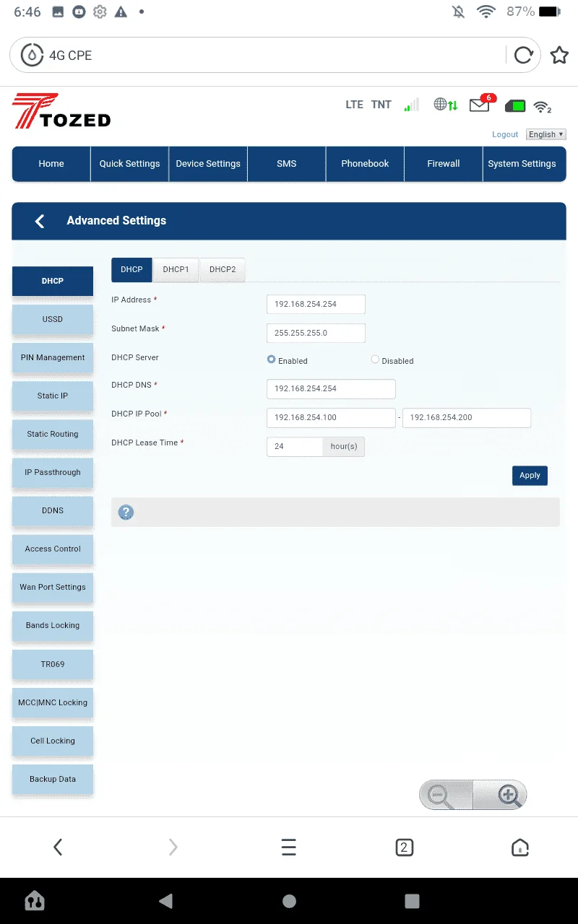Tap browser home icon
The width and height of the screenshot is (578, 924).
[x=520, y=847]
